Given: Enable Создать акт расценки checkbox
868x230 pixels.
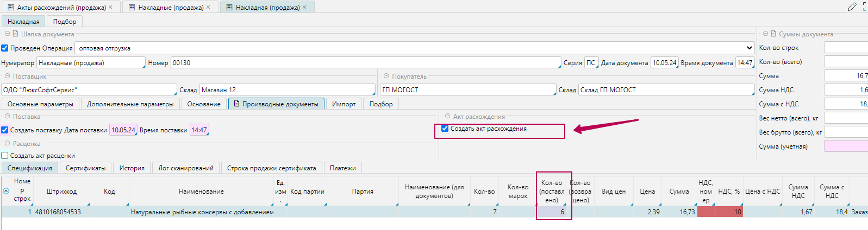Looking at the screenshot, I should (5, 156).
